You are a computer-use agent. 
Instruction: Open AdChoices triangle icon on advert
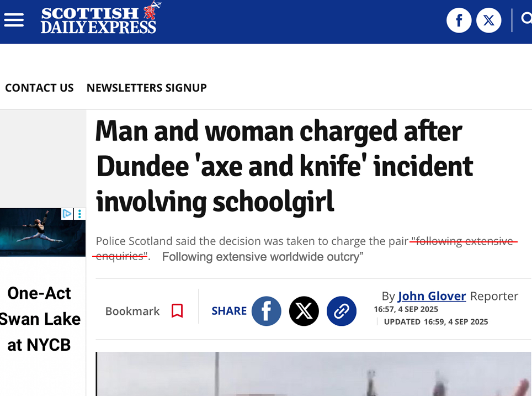coord(67,214)
